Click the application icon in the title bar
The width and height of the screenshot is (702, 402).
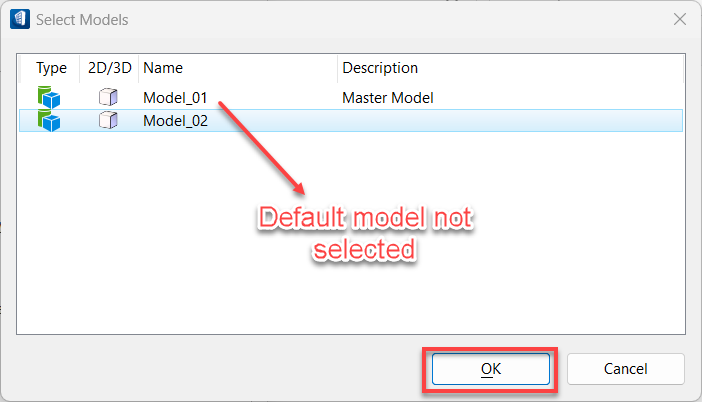pyautogui.click(x=20, y=19)
